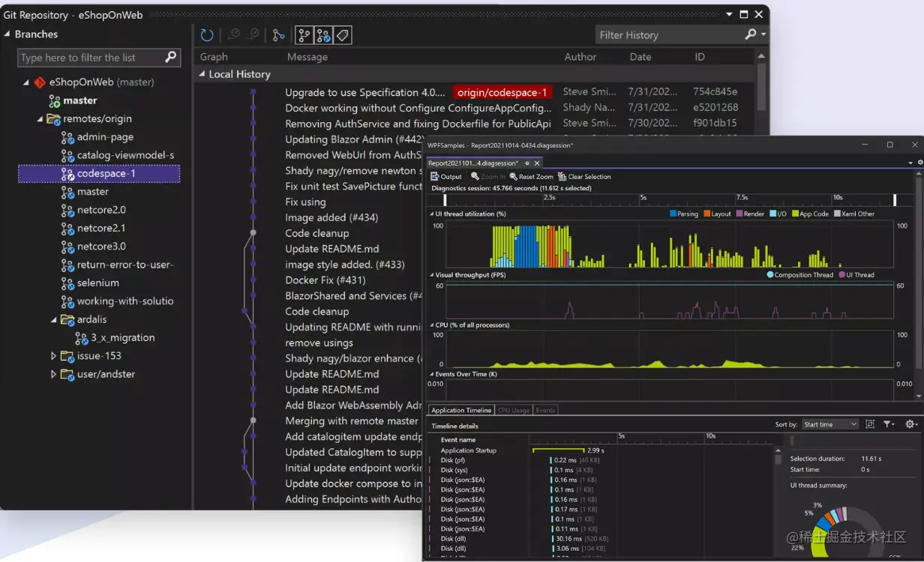Click the branch filter search icon

(x=171, y=57)
